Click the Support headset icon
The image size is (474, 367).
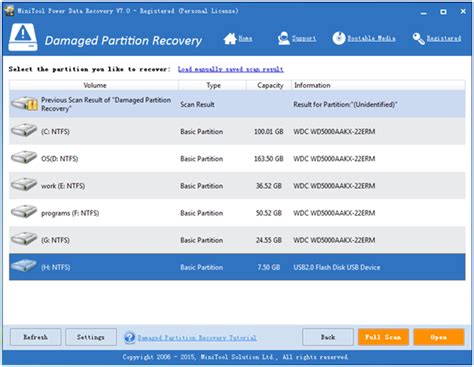284,39
